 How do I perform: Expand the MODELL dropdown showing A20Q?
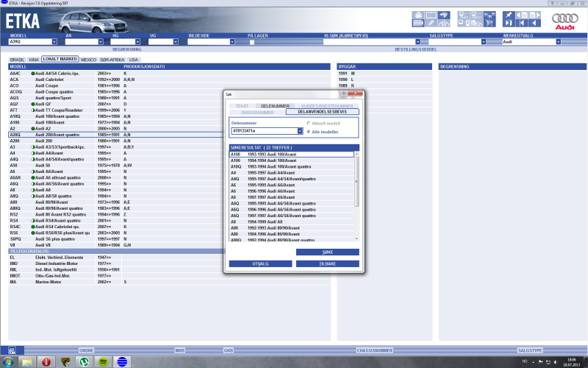pos(56,42)
